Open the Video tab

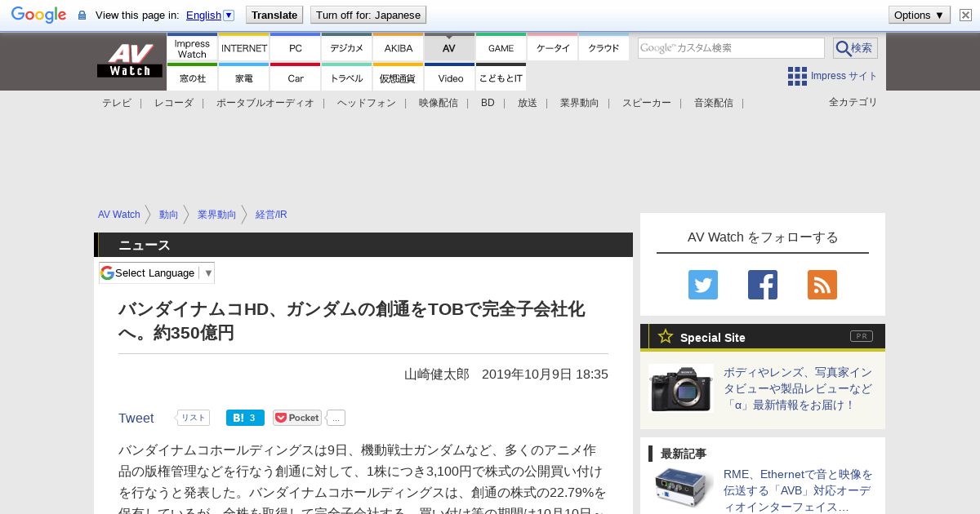(450, 78)
